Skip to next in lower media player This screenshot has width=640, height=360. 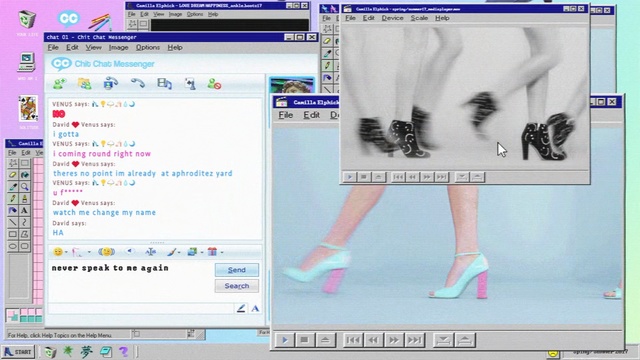pyautogui.click(x=414, y=340)
